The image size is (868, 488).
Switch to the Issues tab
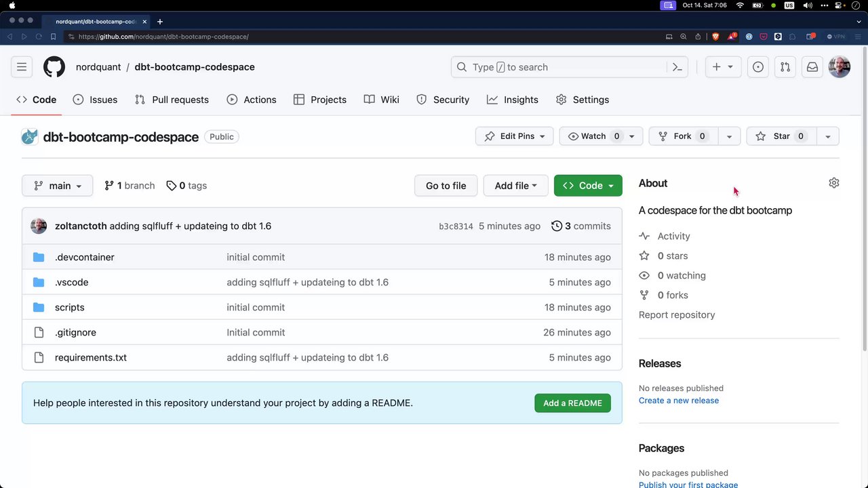pyautogui.click(x=95, y=100)
